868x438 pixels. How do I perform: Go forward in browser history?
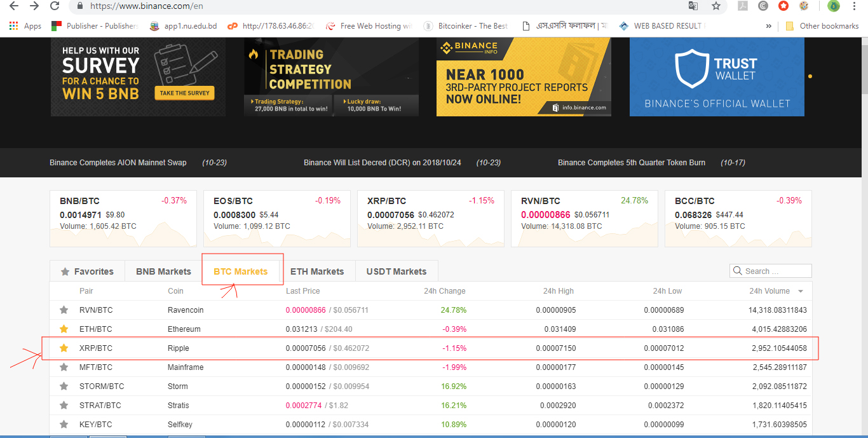click(x=34, y=6)
